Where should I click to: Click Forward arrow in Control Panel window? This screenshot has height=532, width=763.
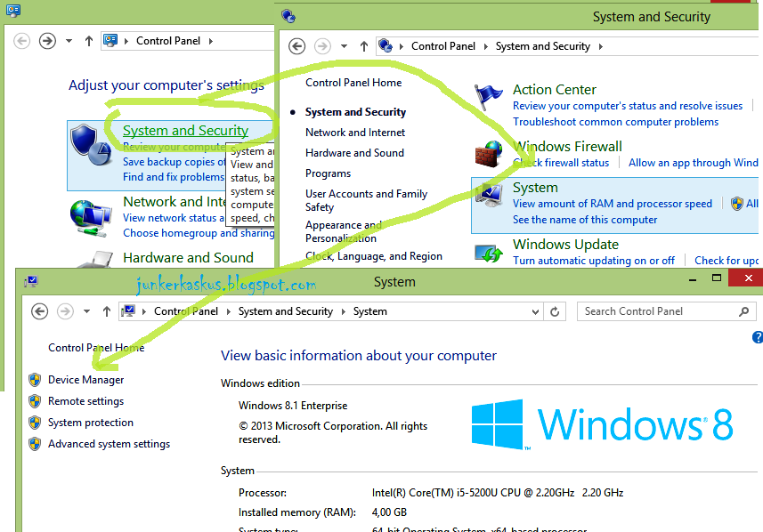tap(47, 41)
